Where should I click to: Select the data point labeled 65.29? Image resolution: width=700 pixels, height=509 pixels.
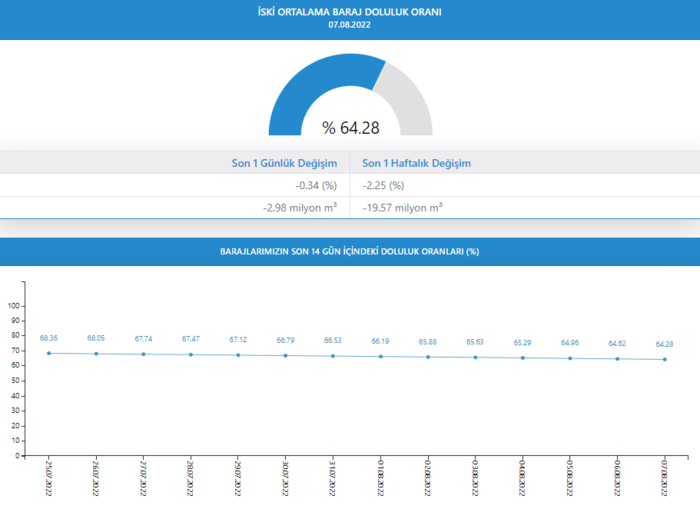522,358
